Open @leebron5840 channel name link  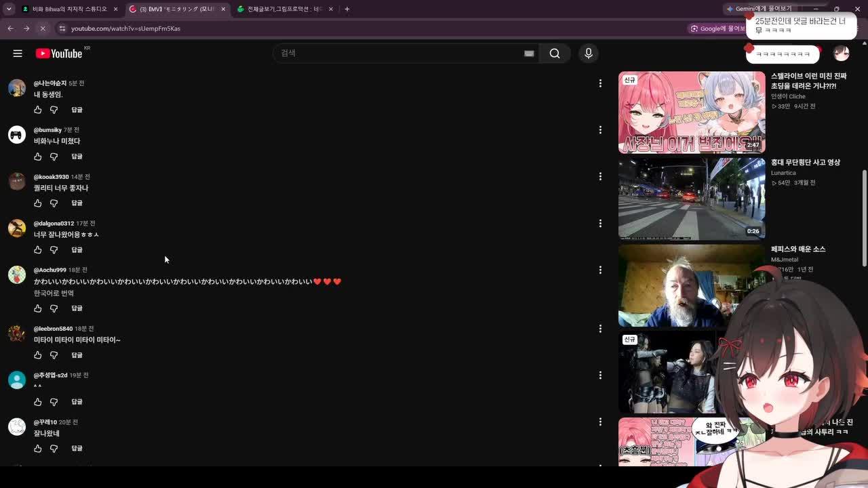(53, 329)
